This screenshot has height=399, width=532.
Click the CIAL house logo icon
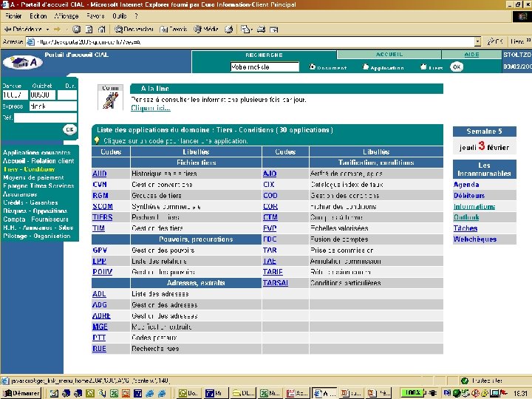22,62
